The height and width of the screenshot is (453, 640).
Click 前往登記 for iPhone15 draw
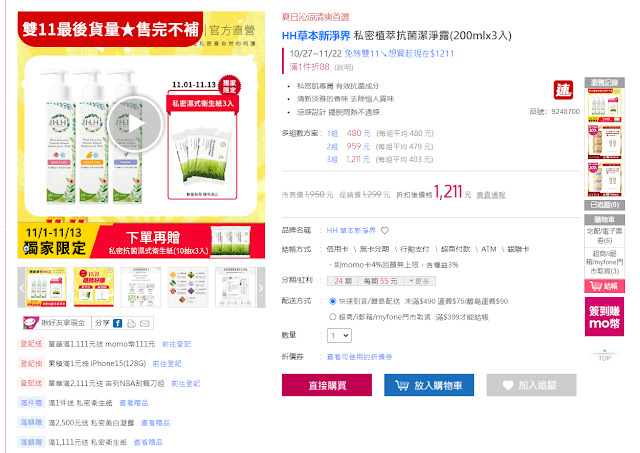[167, 364]
